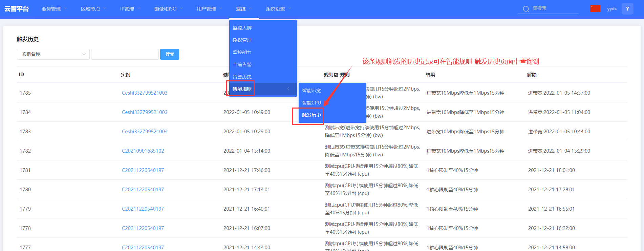This screenshot has width=644, height=251.
Task: Select time 2021-12-21 16:07:00 cell
Action: coord(247,228)
